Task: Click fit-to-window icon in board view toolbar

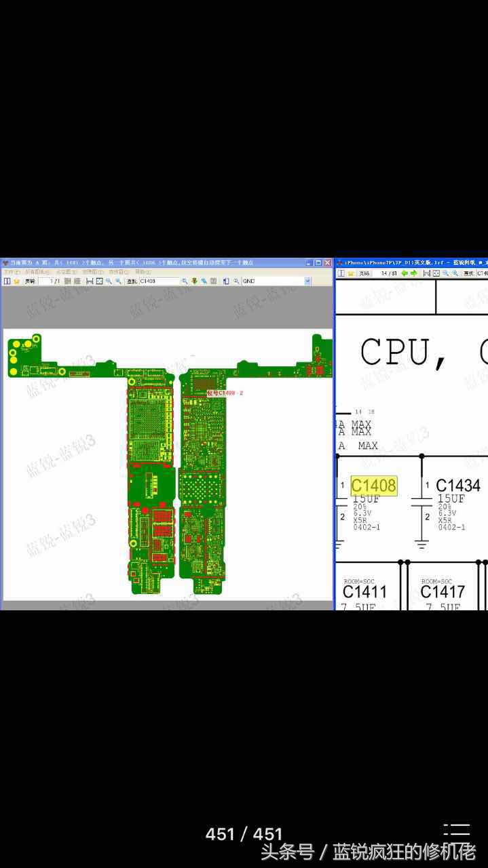Action: click(99, 281)
